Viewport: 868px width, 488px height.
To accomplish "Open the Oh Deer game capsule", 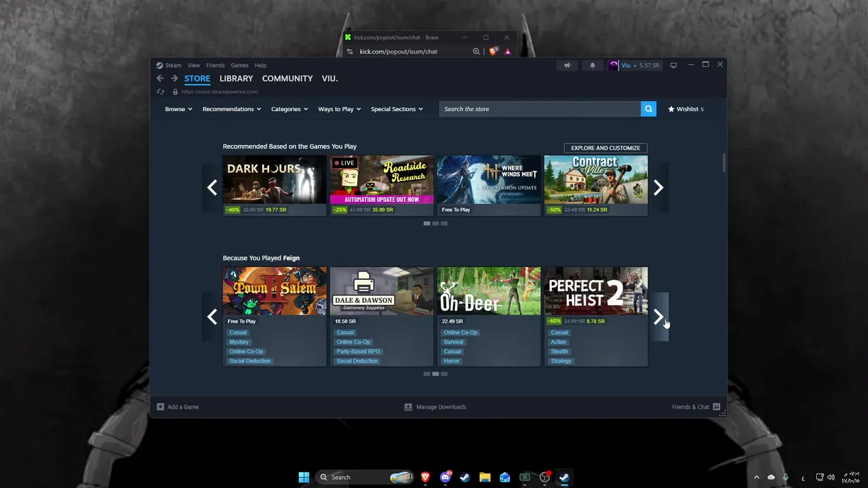I will coord(489,317).
